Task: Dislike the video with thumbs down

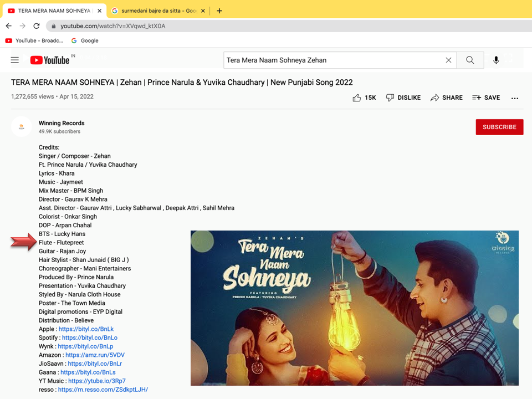Action: pos(390,98)
